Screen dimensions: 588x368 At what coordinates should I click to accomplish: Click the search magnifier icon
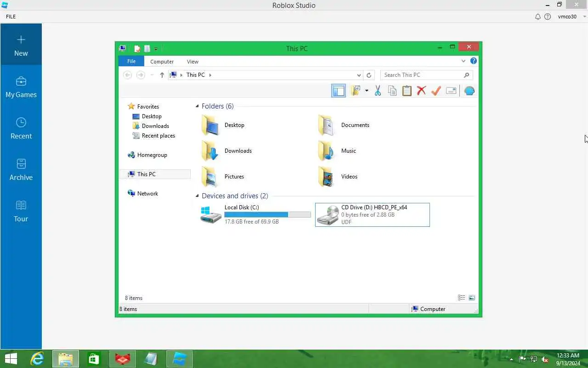click(x=466, y=75)
